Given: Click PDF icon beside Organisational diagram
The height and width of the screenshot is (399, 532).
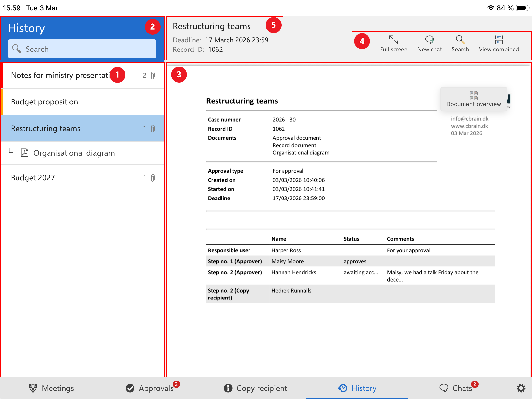Looking at the screenshot, I should tap(25, 153).
